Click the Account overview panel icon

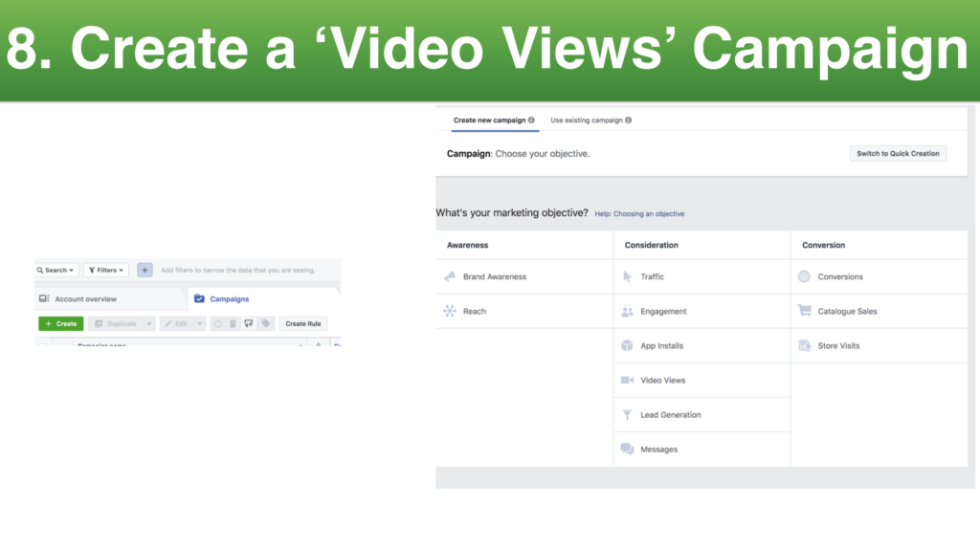click(44, 298)
